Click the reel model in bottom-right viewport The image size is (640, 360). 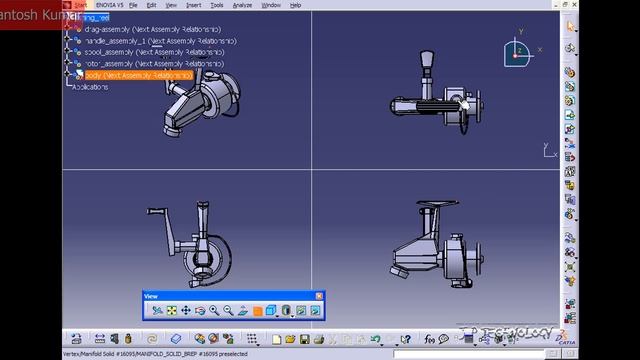pyautogui.click(x=436, y=244)
